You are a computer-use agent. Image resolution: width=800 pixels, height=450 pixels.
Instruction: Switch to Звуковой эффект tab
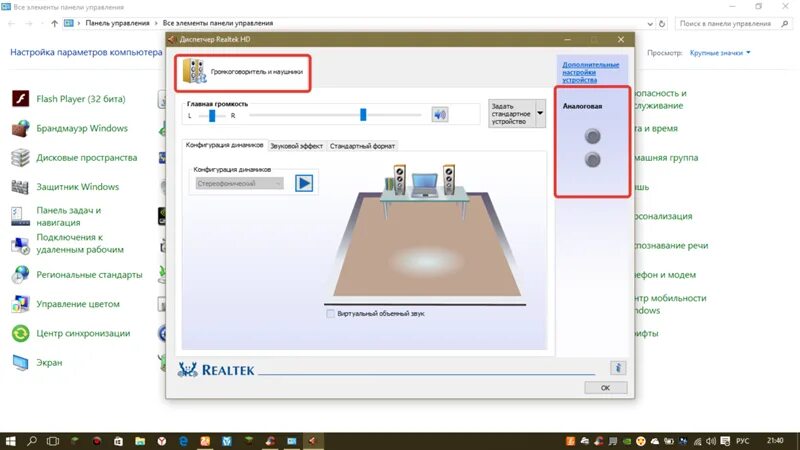pyautogui.click(x=296, y=146)
